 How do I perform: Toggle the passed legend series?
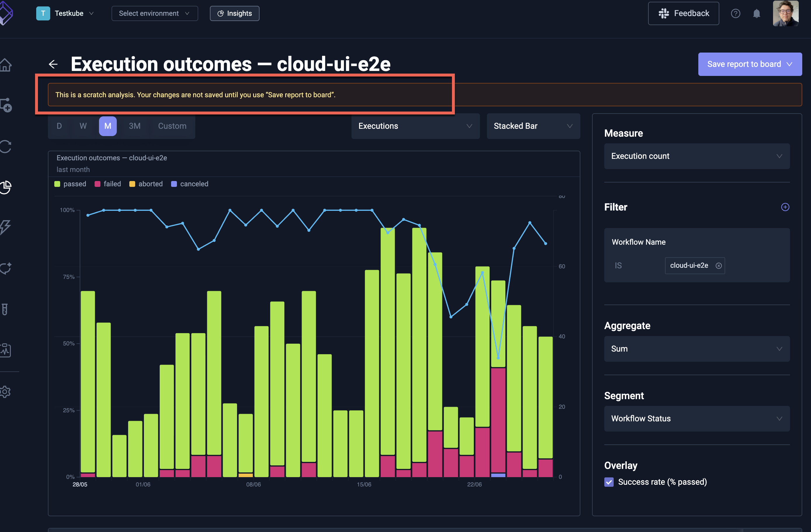[x=70, y=184]
